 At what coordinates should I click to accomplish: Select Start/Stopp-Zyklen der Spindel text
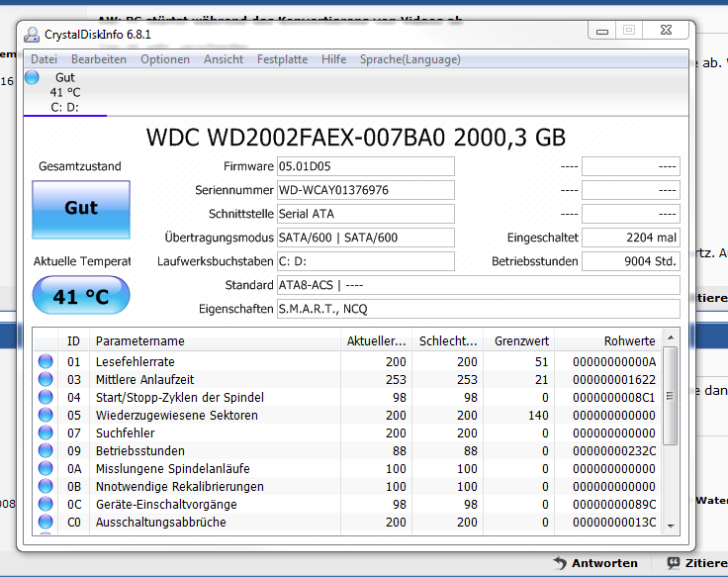coord(180,397)
